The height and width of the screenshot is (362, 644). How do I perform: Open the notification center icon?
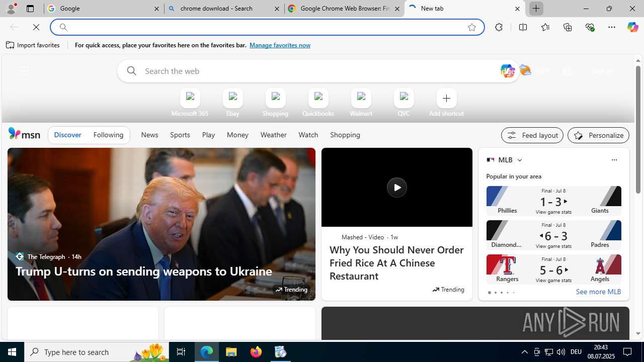point(627,352)
